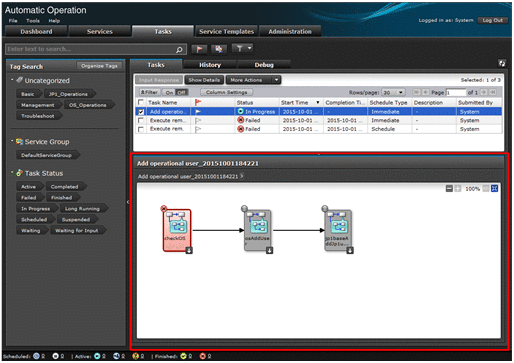514x363 pixels.
Task: Click the Column Settings button
Action: (226, 92)
